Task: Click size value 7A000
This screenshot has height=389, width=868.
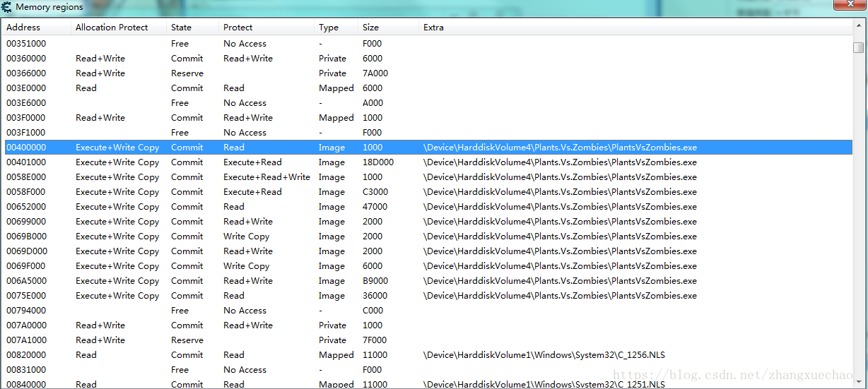Action: point(375,73)
